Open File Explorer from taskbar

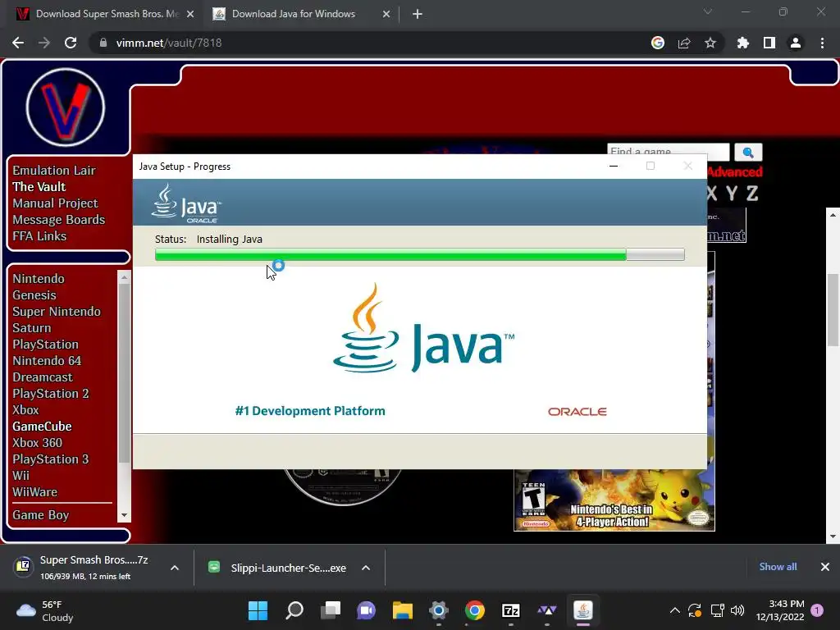(x=402, y=610)
